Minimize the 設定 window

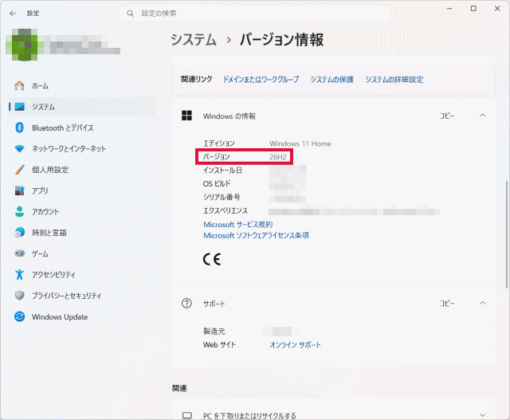pos(449,9)
